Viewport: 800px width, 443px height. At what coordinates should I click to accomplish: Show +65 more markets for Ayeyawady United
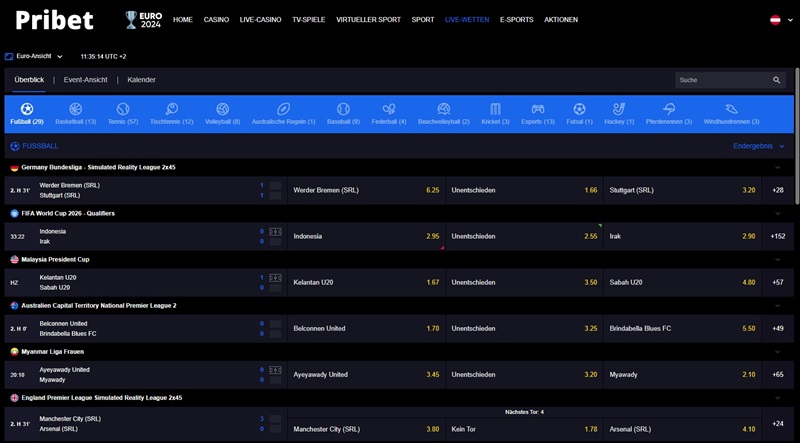tap(778, 375)
